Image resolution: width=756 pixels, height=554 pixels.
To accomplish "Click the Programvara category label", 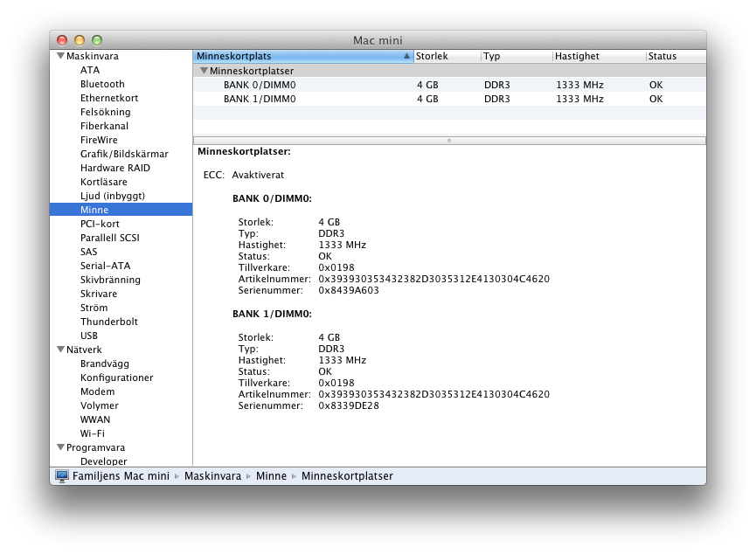I will (x=95, y=447).
